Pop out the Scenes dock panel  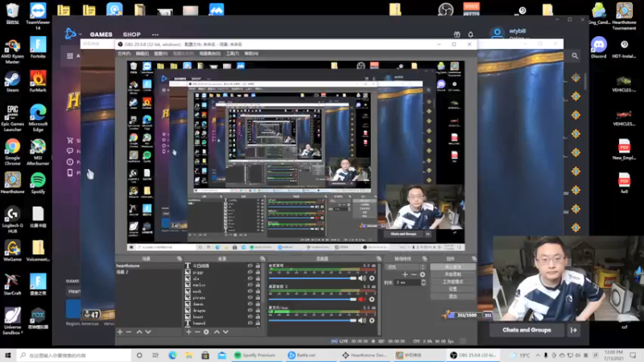179,258
